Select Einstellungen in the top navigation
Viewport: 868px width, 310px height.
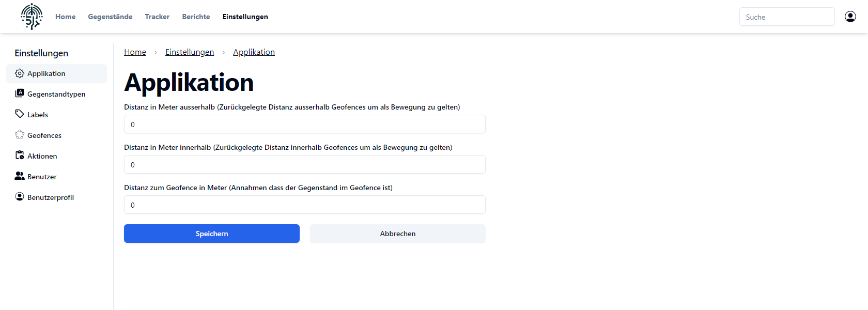click(245, 17)
